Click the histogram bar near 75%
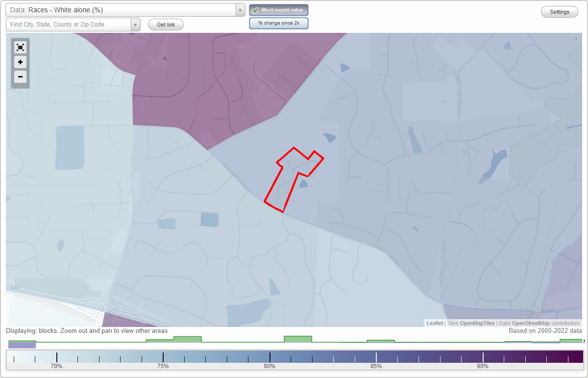Viewport: 588px width, 378px height. point(188,339)
